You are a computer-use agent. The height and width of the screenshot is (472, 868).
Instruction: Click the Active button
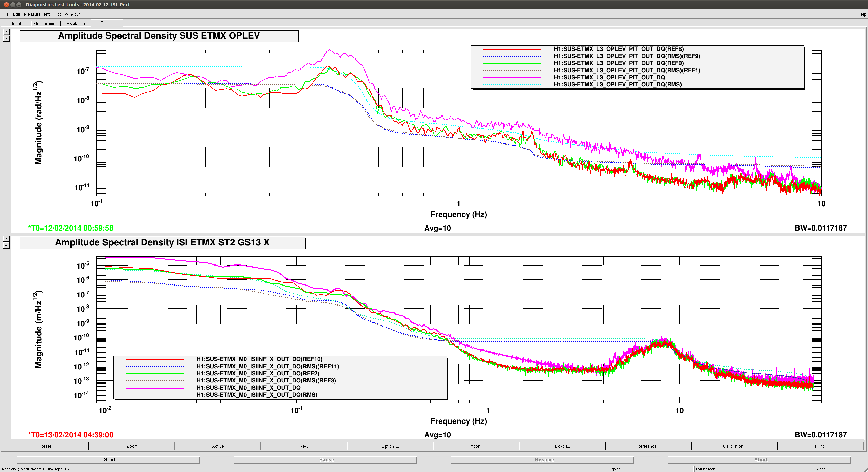218,446
